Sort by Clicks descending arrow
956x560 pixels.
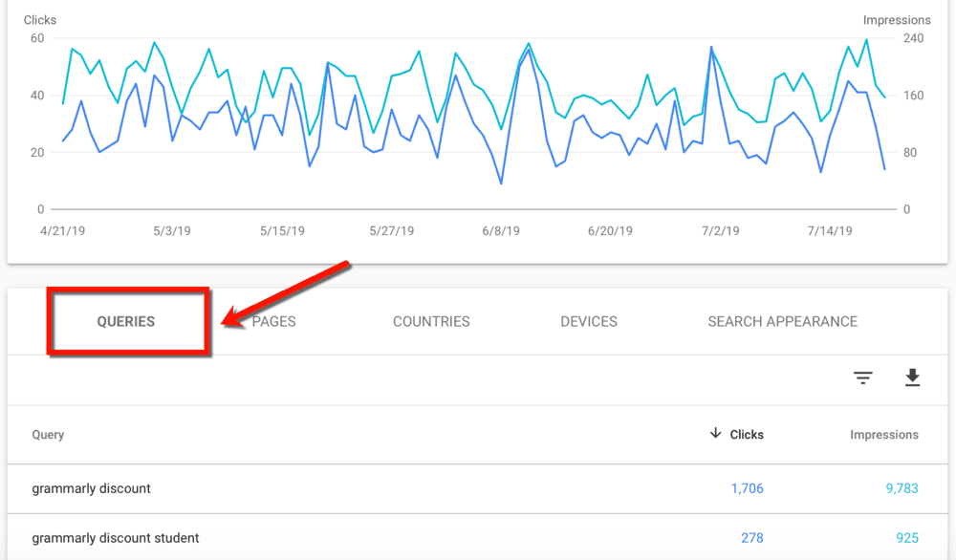(x=715, y=433)
